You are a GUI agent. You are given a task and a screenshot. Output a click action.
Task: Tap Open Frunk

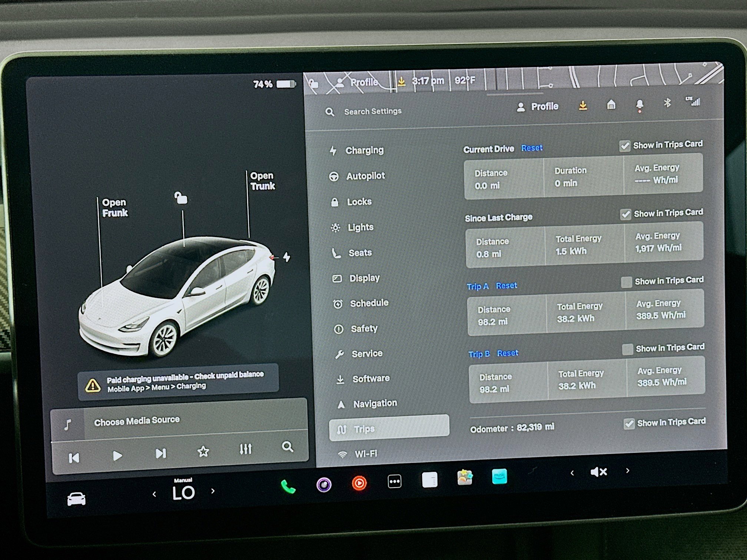tap(115, 207)
